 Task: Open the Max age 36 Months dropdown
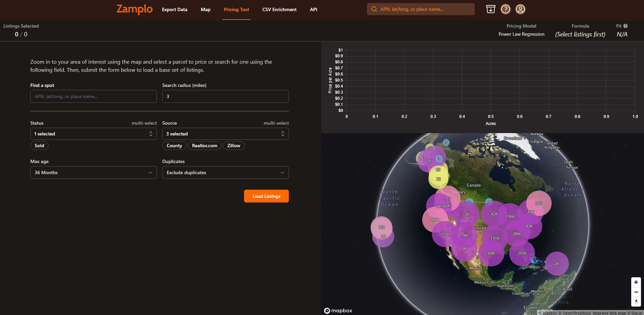point(93,172)
